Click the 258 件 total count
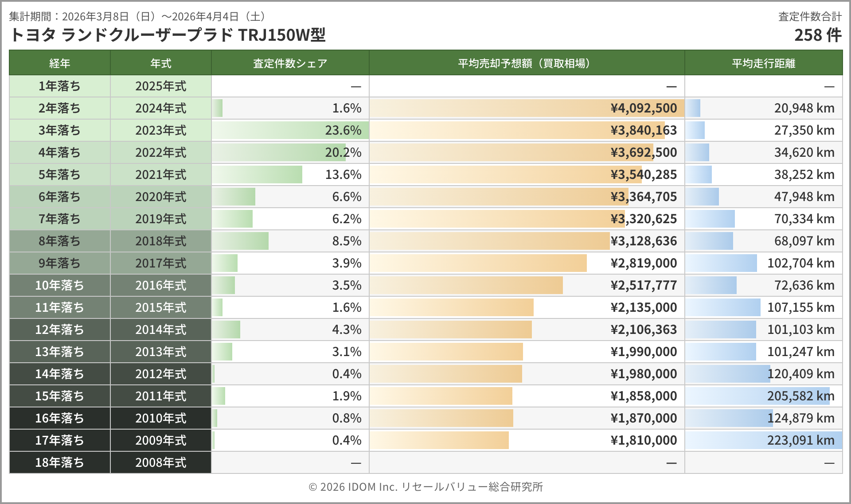This screenshot has height=504, width=851. pos(817,35)
